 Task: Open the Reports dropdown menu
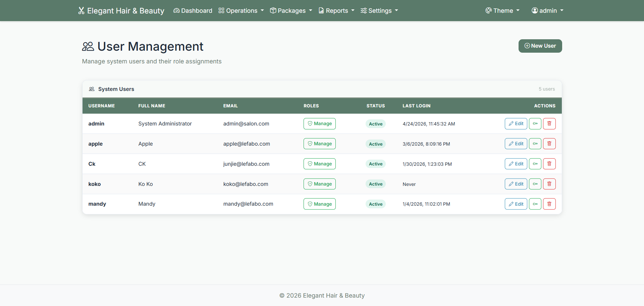coord(336,11)
